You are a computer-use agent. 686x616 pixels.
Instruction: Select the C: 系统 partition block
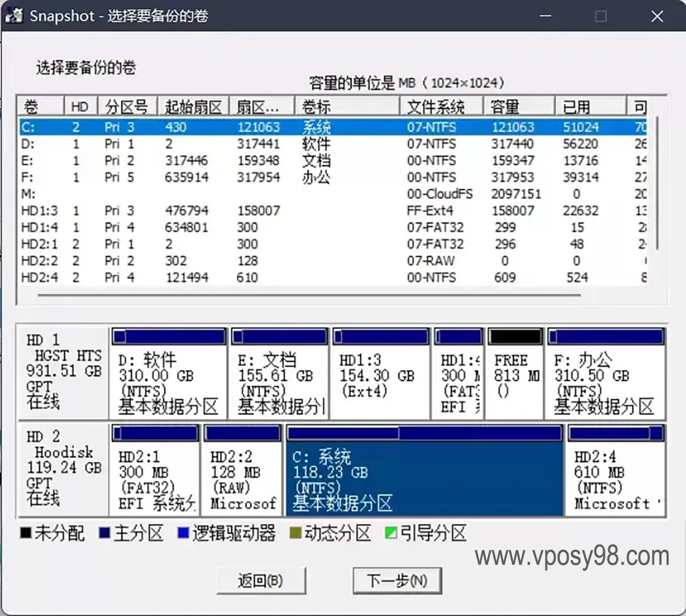pos(424,471)
